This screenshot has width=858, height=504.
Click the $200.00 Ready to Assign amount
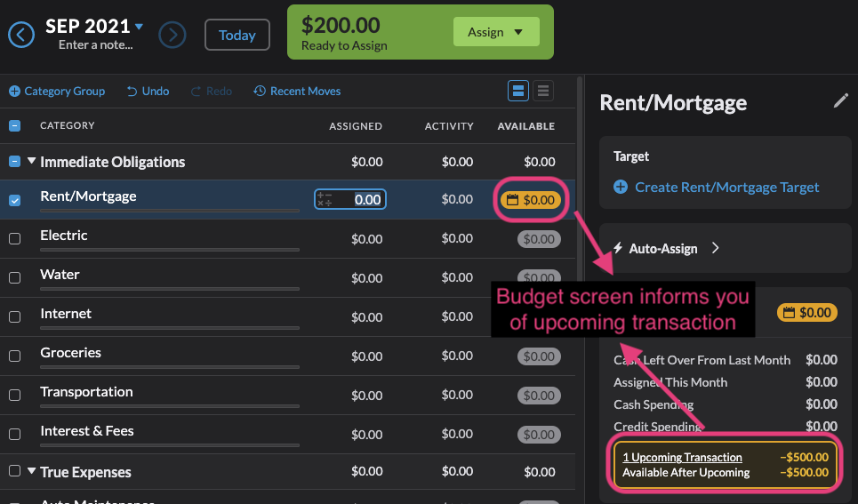point(341,25)
